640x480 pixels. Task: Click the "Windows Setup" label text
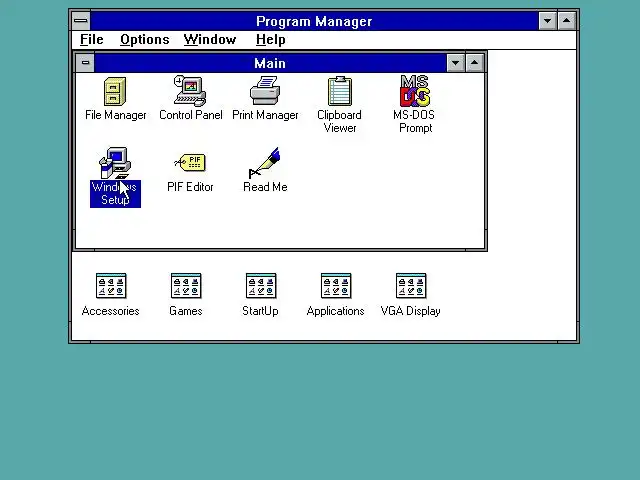click(x=115, y=193)
